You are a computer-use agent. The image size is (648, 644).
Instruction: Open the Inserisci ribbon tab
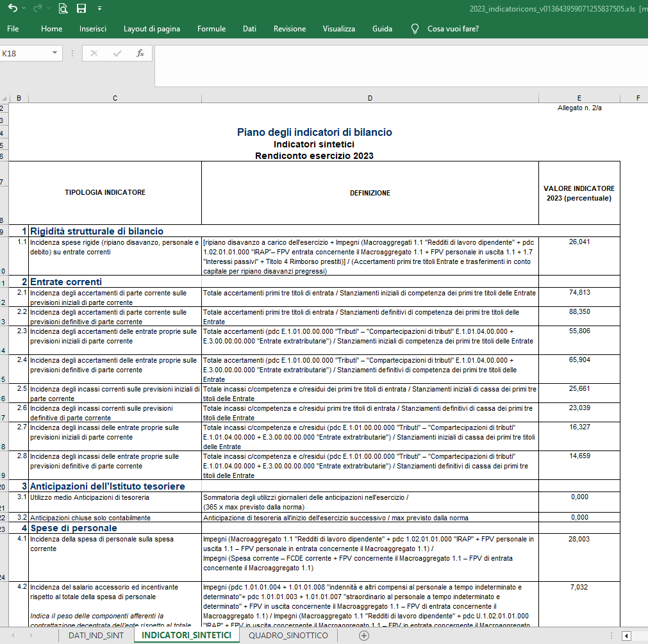click(92, 28)
